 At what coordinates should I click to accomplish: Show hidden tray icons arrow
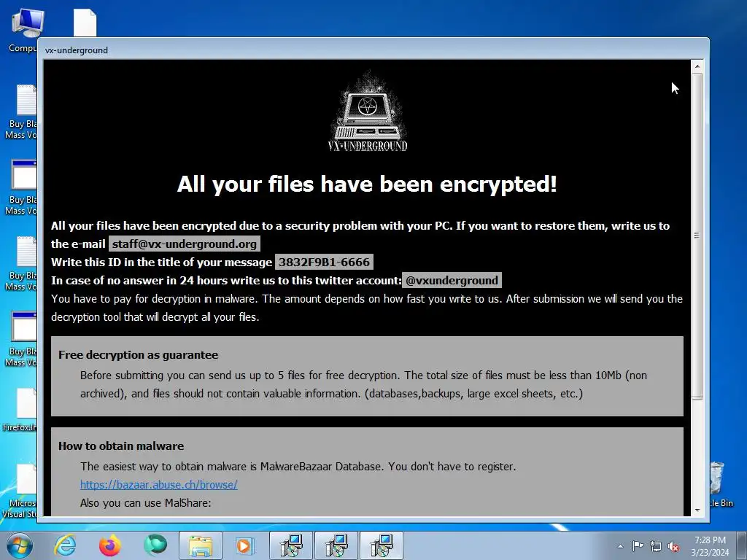click(620, 546)
